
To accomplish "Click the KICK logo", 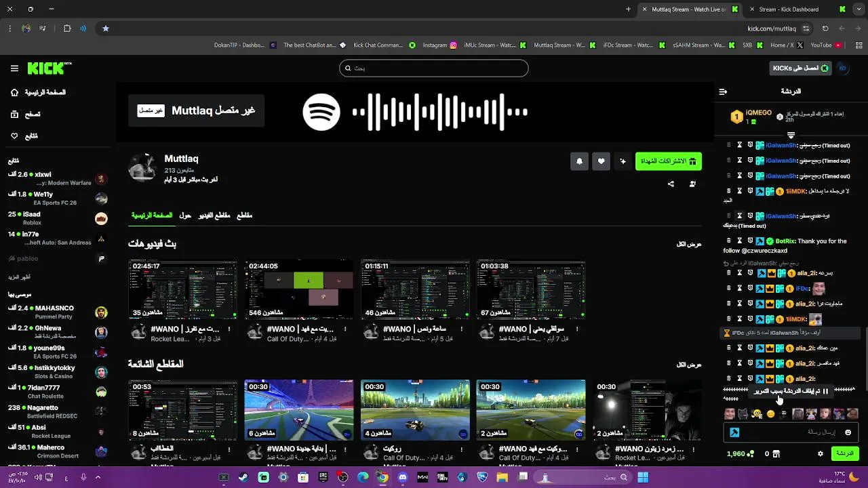I will click(50, 68).
